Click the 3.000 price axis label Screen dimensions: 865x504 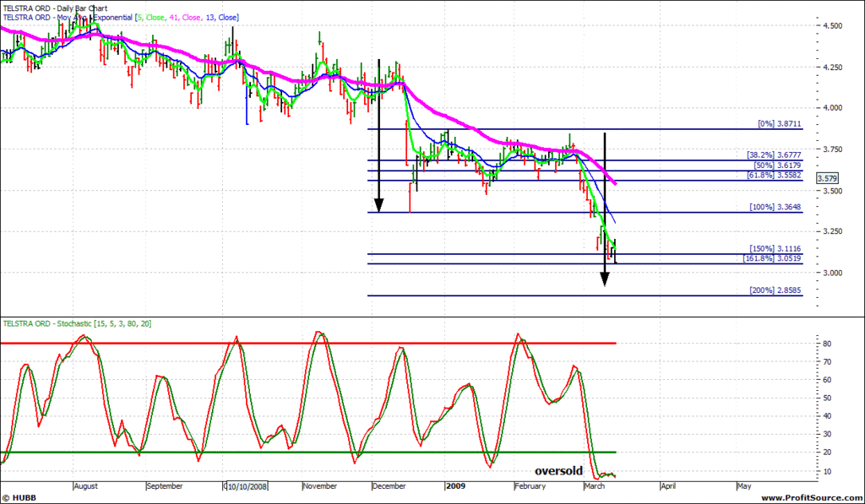833,273
